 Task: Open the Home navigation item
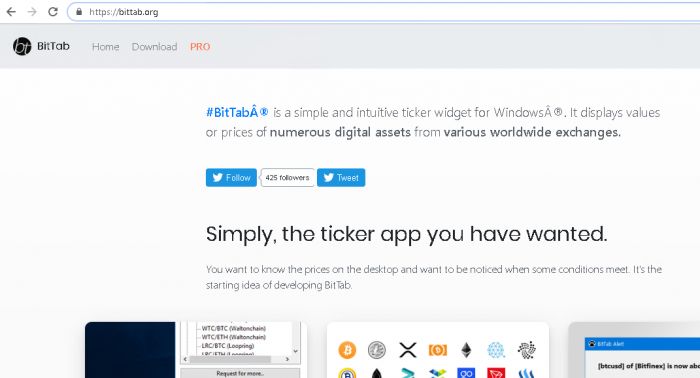106,46
